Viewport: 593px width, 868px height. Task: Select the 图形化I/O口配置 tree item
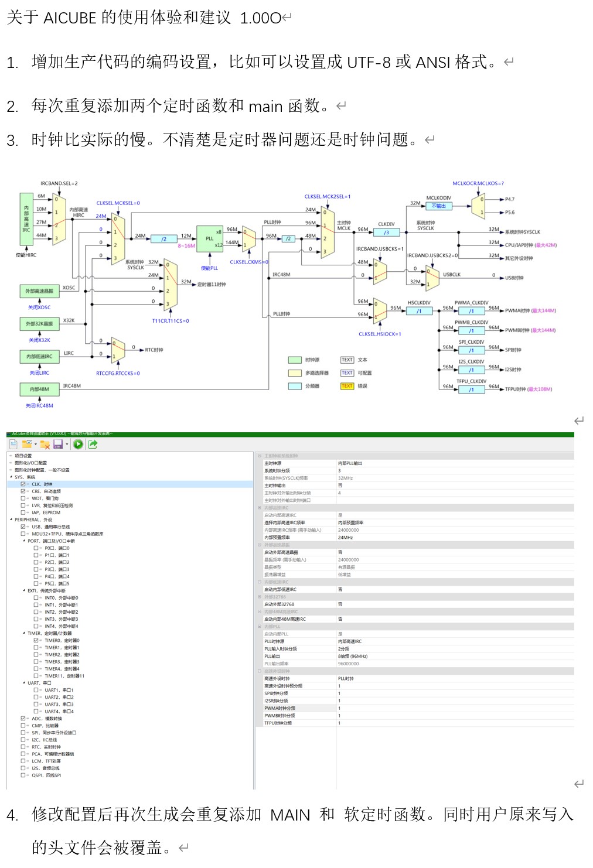(30, 463)
